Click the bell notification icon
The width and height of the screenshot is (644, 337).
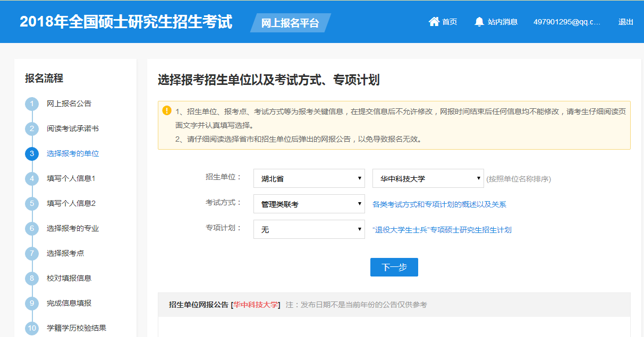pyautogui.click(x=479, y=22)
